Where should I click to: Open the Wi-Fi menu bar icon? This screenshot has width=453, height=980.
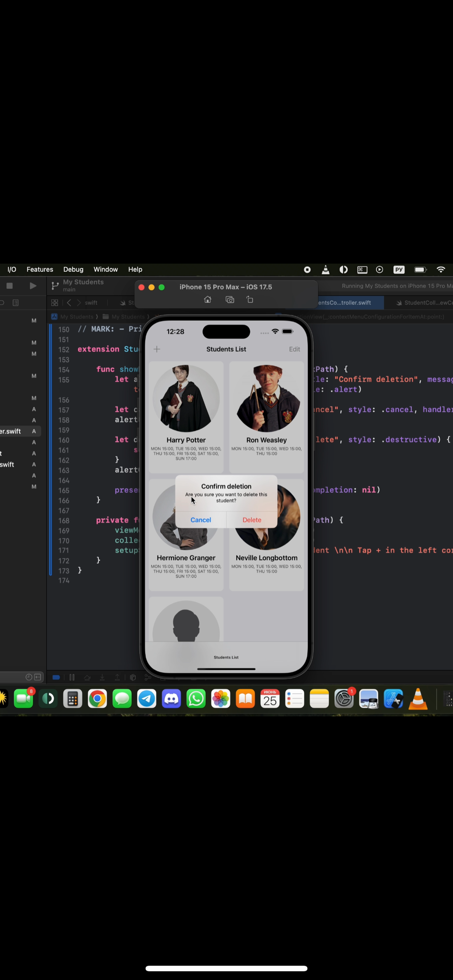click(441, 269)
